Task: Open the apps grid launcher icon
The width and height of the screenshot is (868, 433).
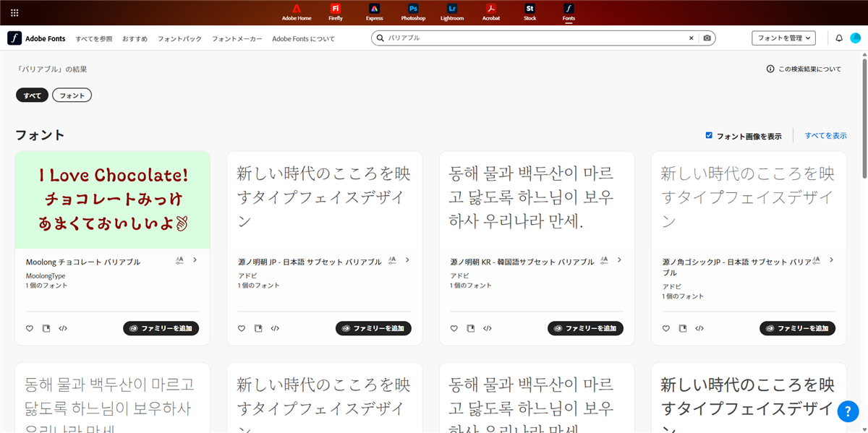Action: [x=14, y=12]
